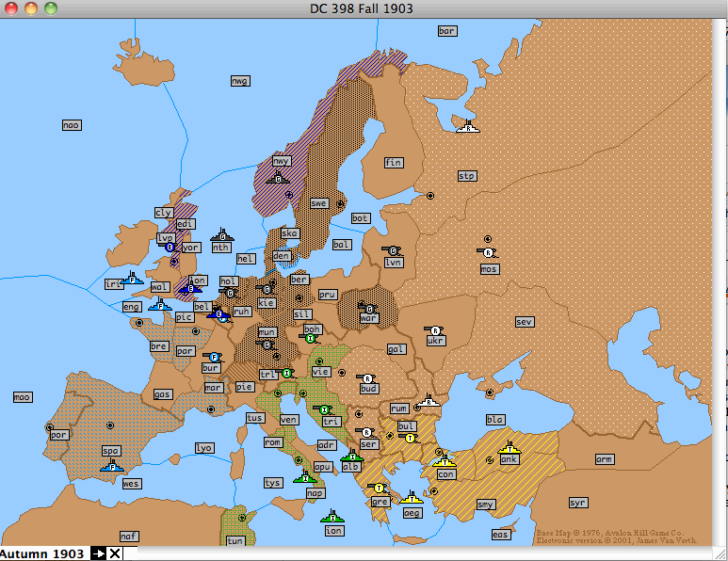
Task: Select the German fleet in nwy
Action: tap(278, 178)
